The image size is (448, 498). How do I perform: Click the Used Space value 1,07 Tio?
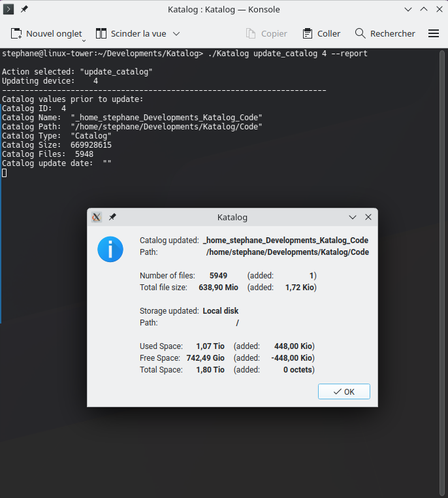210,346
